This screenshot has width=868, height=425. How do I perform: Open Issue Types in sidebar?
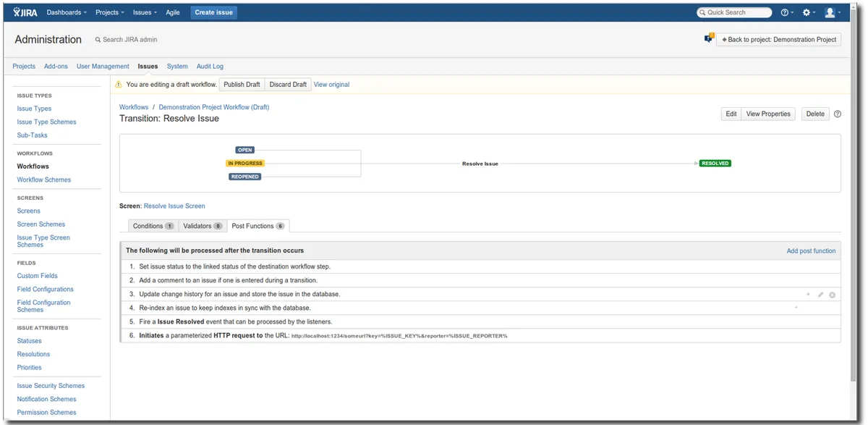[x=34, y=109]
